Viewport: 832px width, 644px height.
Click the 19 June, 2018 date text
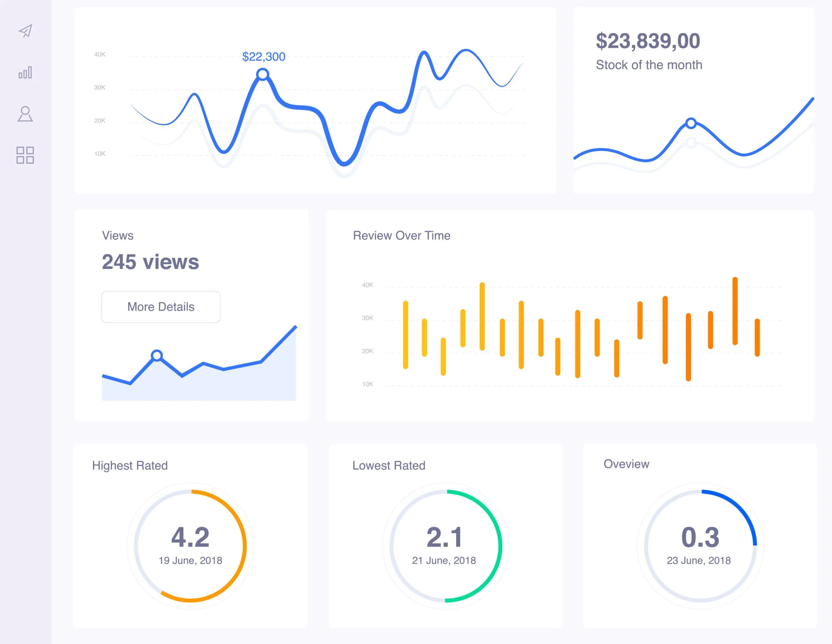click(190, 560)
